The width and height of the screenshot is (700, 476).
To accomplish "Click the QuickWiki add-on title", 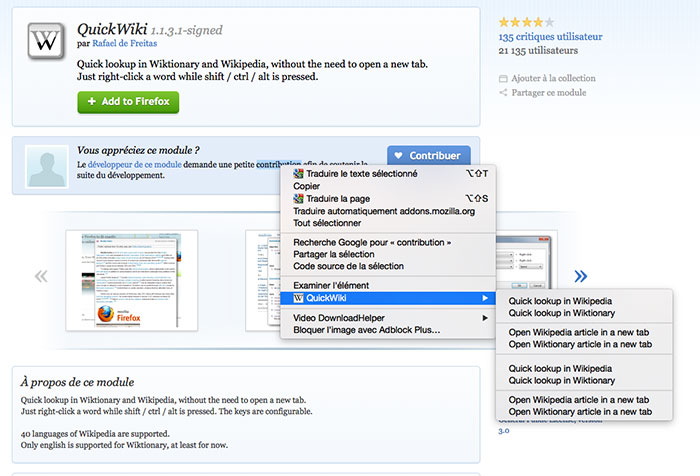I will (112, 29).
